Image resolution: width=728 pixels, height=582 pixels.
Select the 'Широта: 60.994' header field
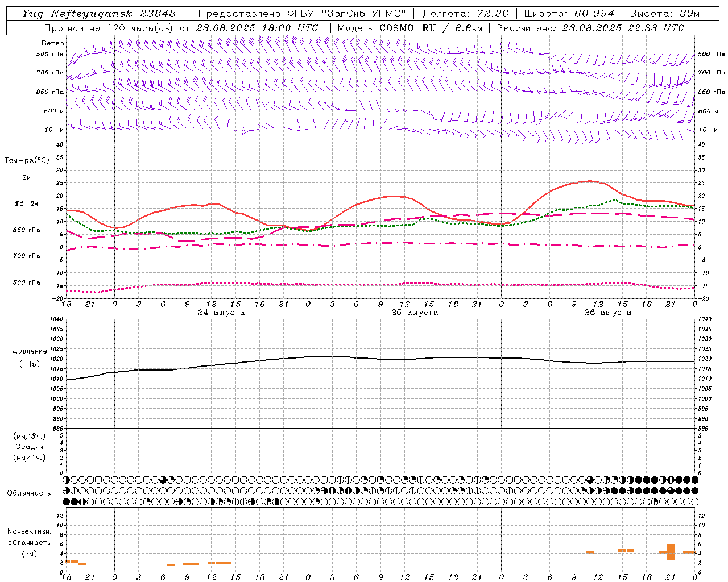[569, 14]
